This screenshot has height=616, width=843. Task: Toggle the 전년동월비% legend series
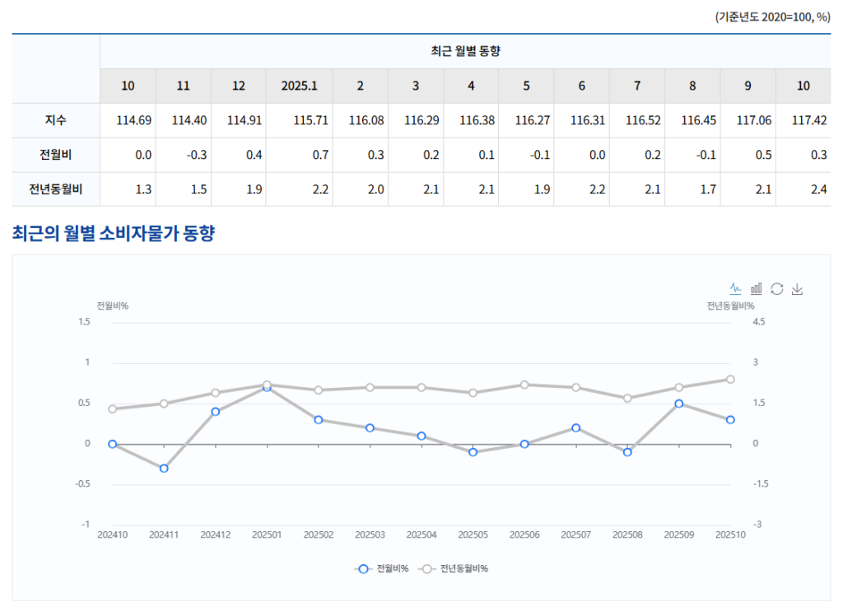point(453,568)
